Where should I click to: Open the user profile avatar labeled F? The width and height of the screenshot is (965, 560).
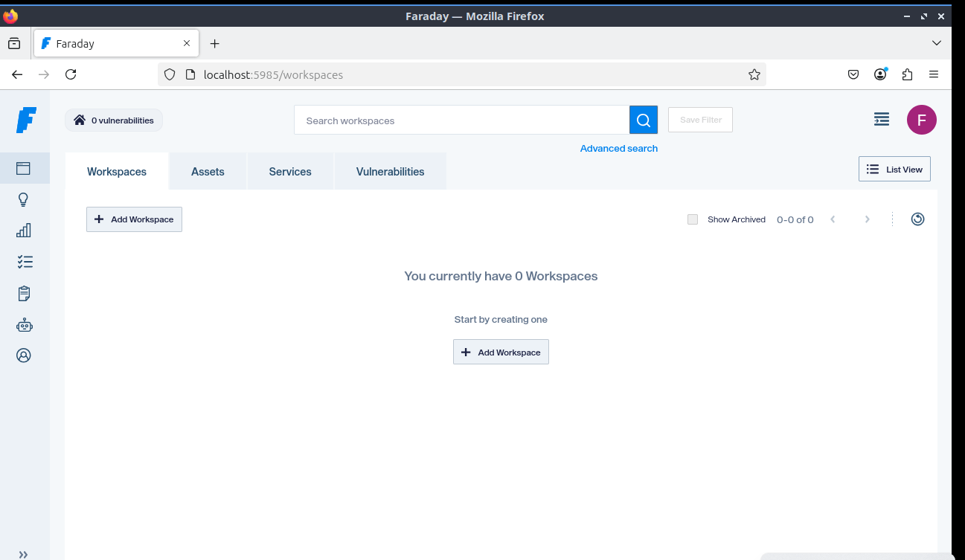point(921,119)
